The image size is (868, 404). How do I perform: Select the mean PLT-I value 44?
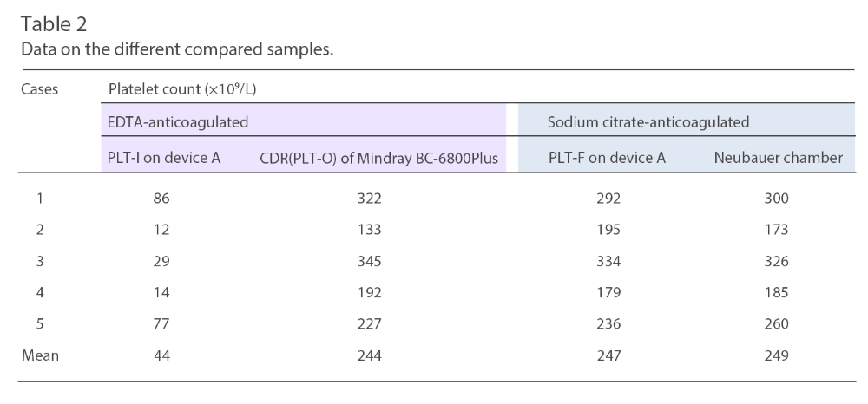(161, 355)
